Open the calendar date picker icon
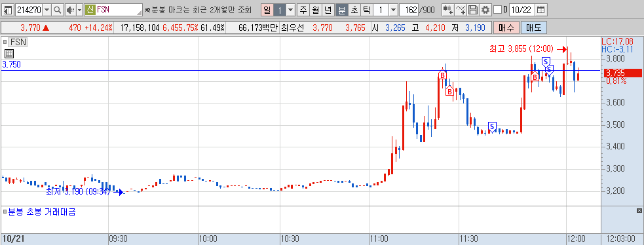 (541, 10)
